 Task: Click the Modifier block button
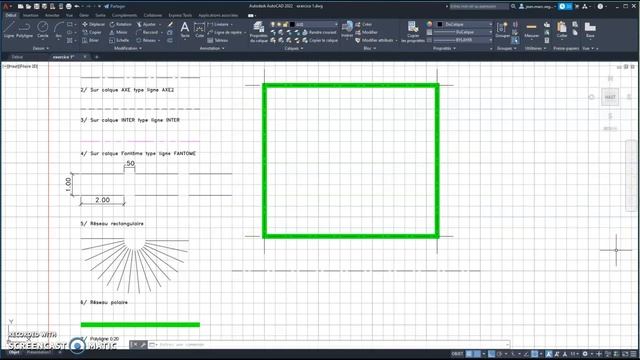pos(367,32)
